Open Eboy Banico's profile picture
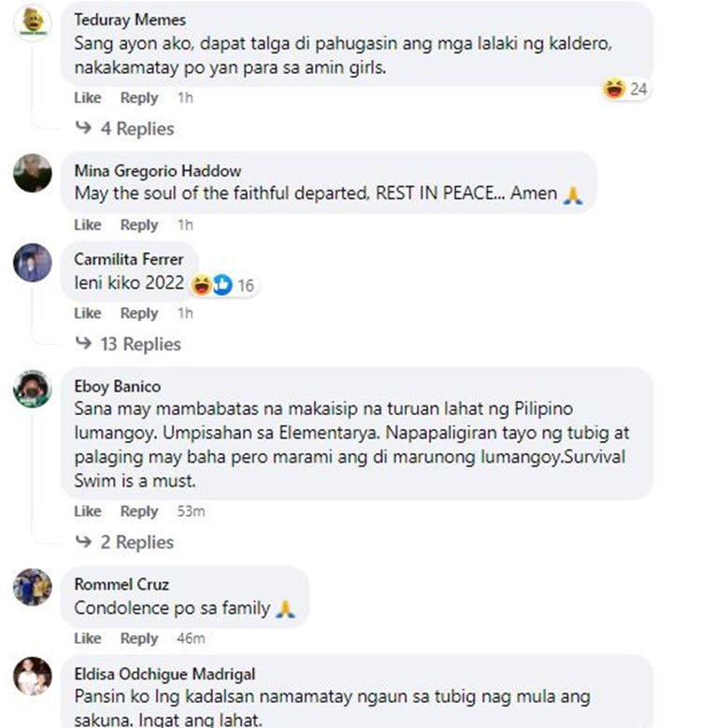 33,389
